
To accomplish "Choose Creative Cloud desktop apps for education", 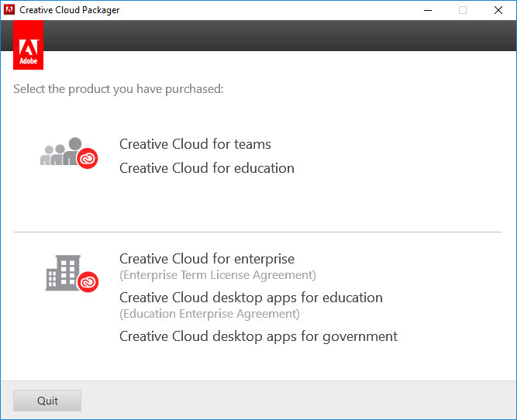I will [251, 298].
